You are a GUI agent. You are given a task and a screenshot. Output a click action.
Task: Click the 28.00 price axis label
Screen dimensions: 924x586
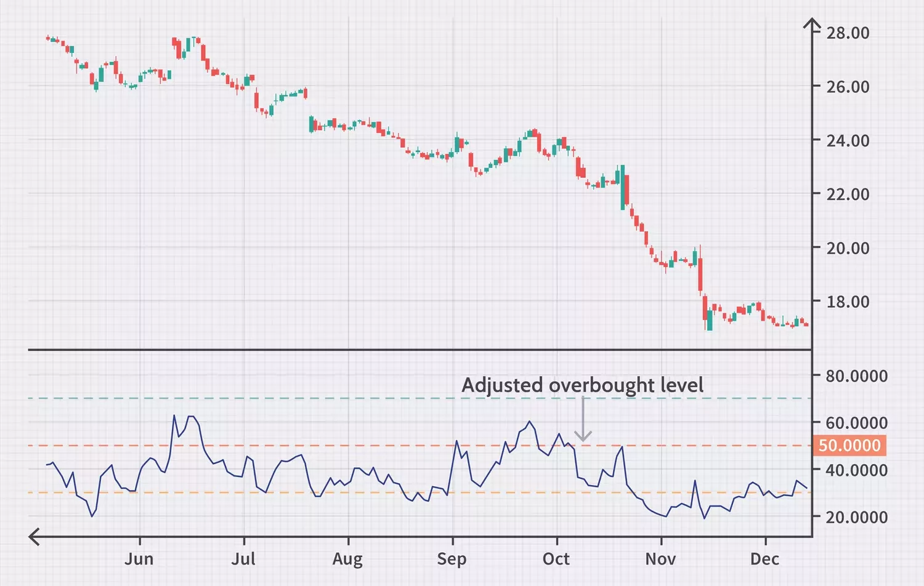point(848,33)
